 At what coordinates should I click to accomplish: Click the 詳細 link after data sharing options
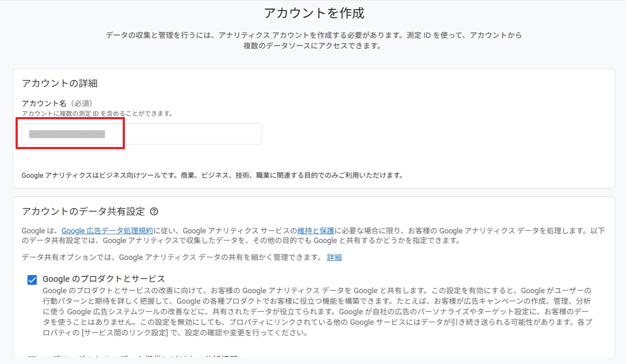pos(334,257)
